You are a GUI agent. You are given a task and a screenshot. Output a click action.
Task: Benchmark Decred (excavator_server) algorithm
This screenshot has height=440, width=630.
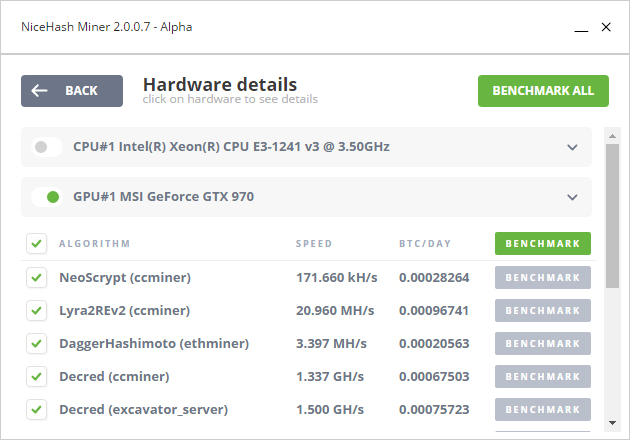pos(543,409)
